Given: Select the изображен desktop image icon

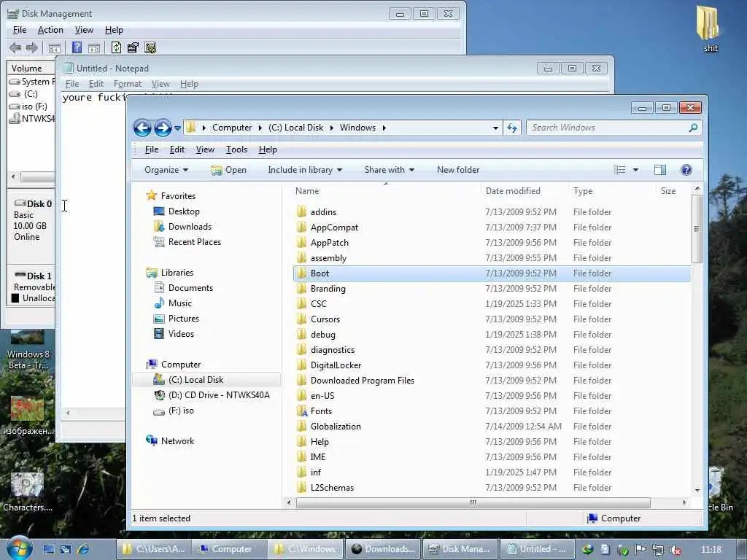Looking at the screenshot, I should pyautogui.click(x=28, y=416).
